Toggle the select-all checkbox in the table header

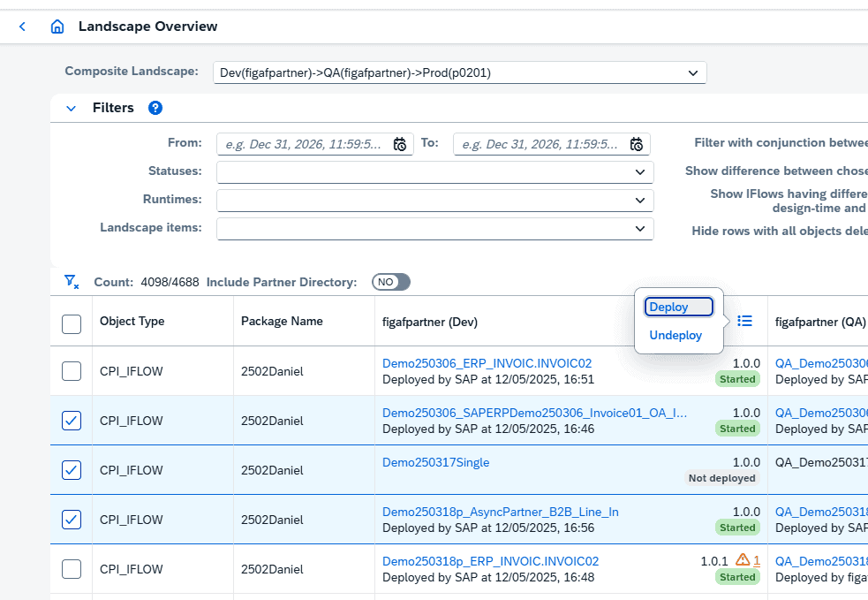click(x=72, y=323)
